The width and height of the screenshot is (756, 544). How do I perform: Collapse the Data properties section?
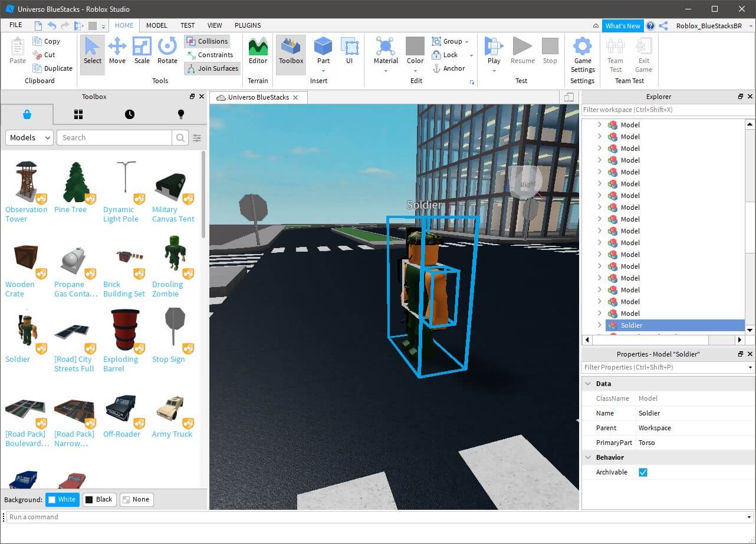(587, 384)
